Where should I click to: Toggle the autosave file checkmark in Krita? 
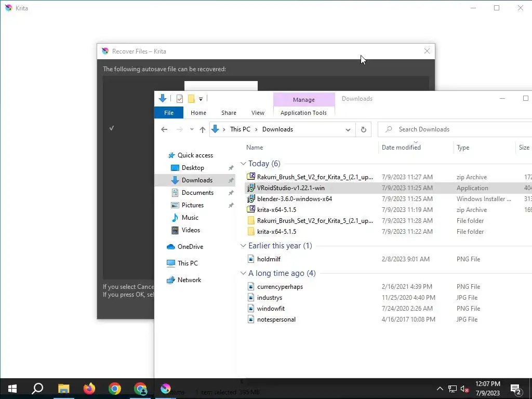(112, 128)
